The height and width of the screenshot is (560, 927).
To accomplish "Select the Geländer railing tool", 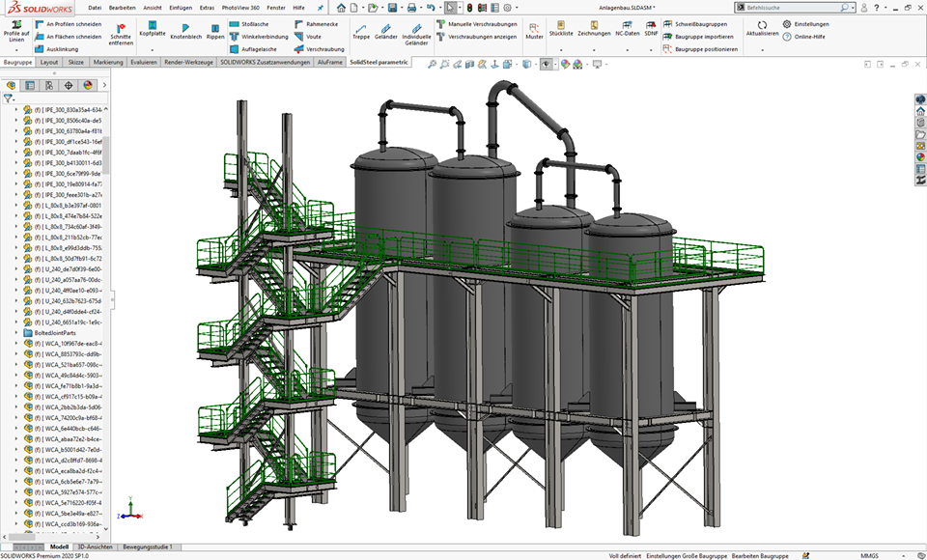I will click(386, 31).
